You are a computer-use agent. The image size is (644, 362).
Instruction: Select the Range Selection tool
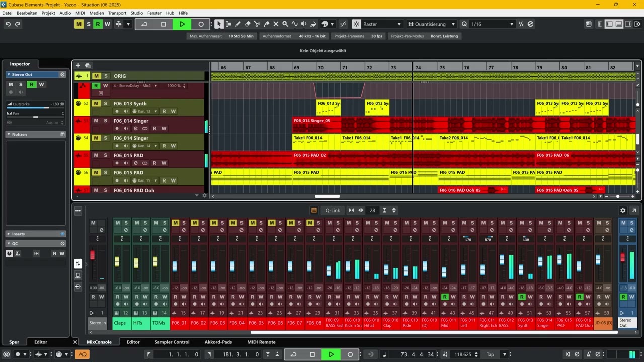coord(228,24)
